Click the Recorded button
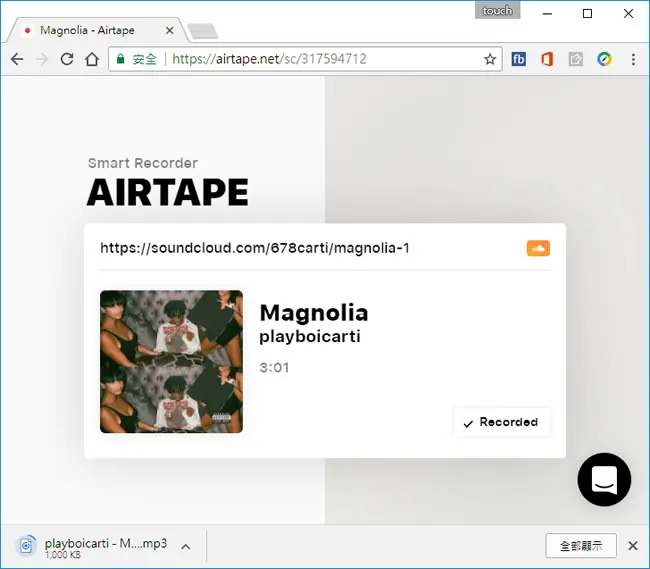This screenshot has height=569, width=650. coord(502,422)
